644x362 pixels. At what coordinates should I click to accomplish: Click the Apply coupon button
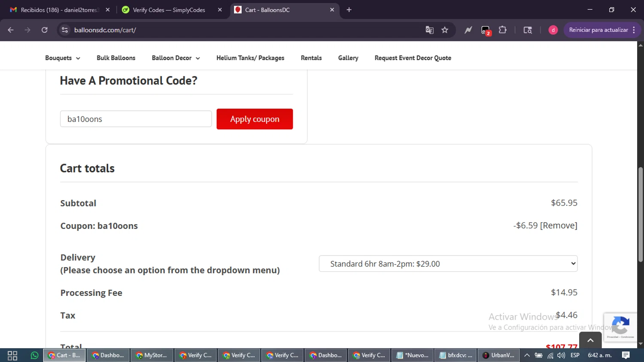[x=255, y=119]
